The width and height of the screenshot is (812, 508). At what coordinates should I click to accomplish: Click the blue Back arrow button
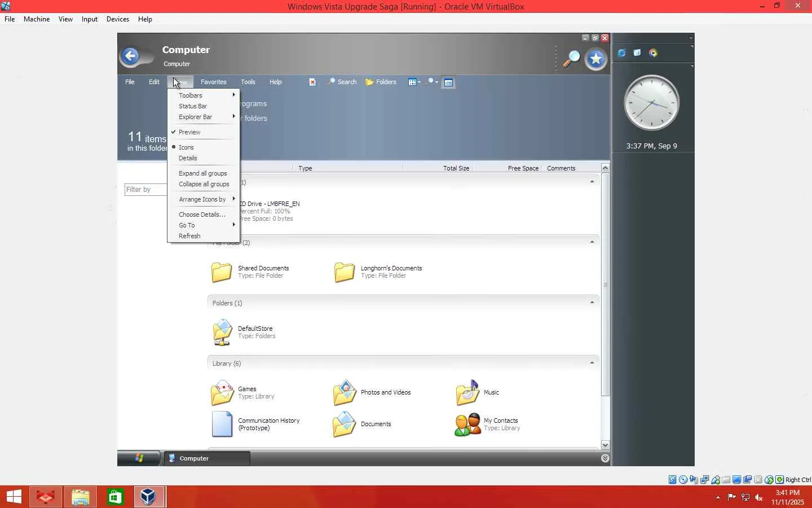pos(130,56)
